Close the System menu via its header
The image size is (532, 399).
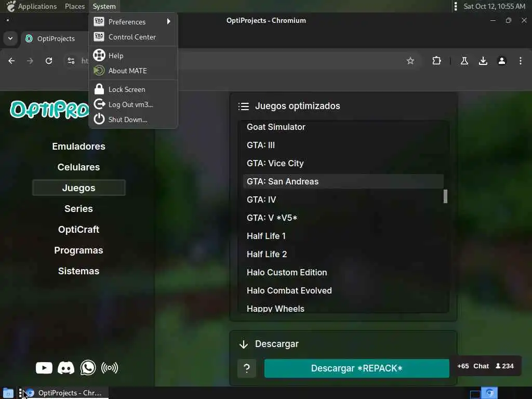104,6
